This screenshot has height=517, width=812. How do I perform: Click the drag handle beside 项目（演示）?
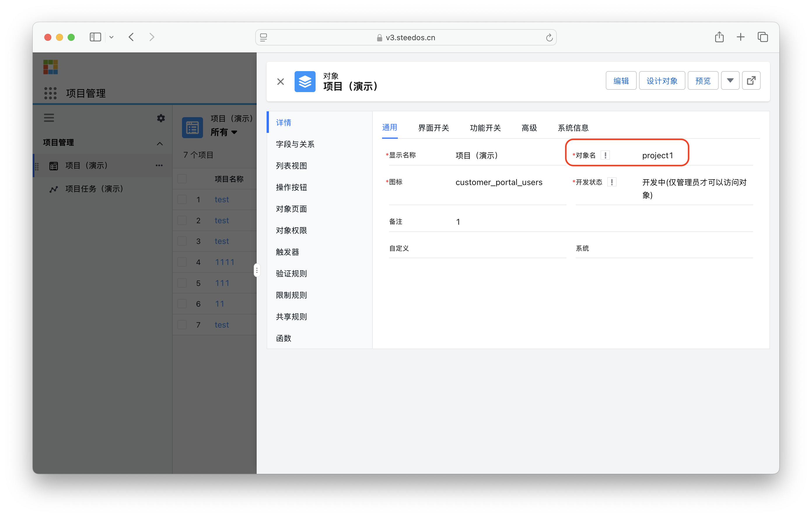point(37,166)
